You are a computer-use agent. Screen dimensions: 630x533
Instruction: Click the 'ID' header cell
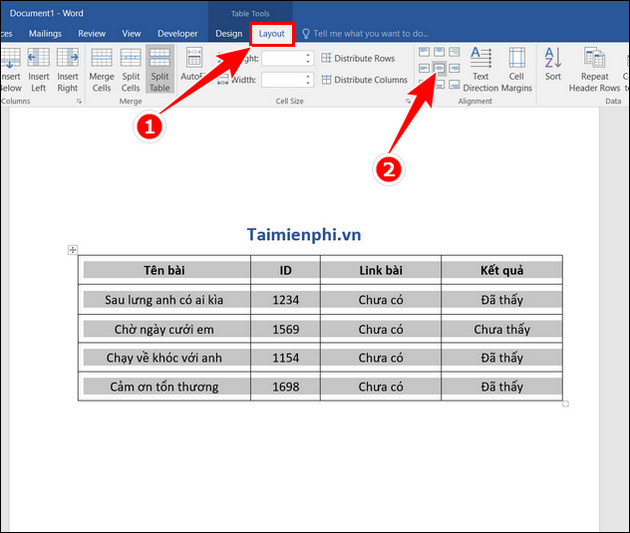tap(286, 270)
